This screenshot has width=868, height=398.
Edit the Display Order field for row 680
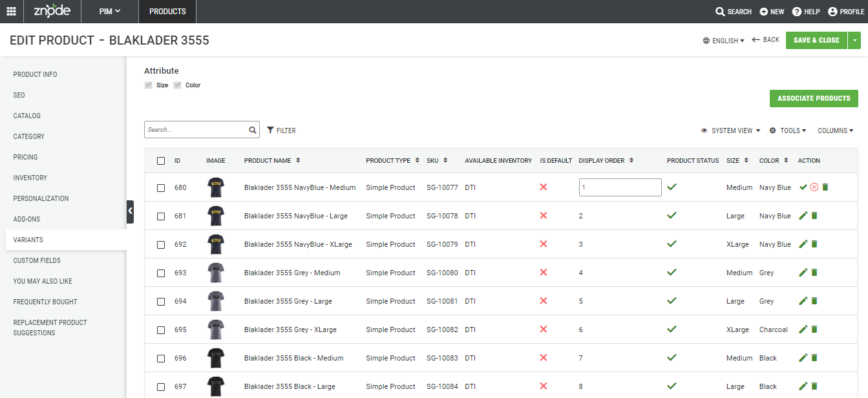pyautogui.click(x=620, y=187)
